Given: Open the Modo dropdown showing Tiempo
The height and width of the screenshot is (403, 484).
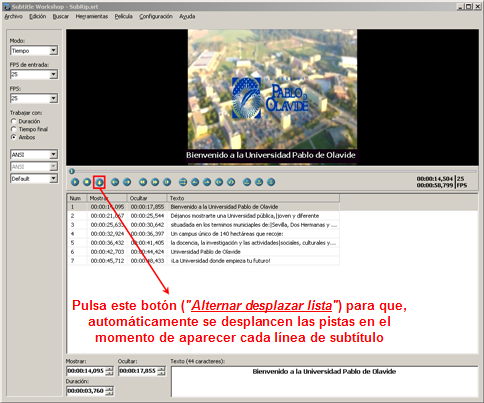Looking at the screenshot, I should point(34,51).
